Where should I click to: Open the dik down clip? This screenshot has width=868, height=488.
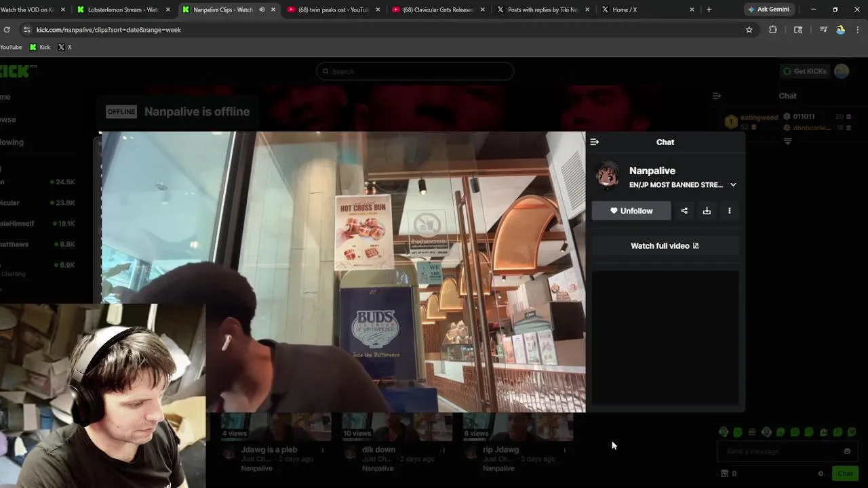[378, 449]
